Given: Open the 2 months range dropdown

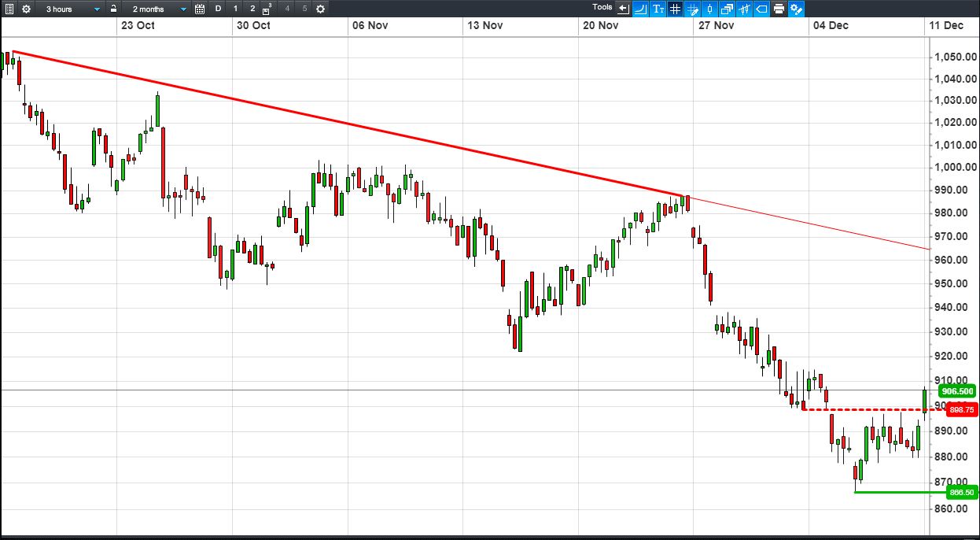Looking at the screenshot, I should (157, 9).
